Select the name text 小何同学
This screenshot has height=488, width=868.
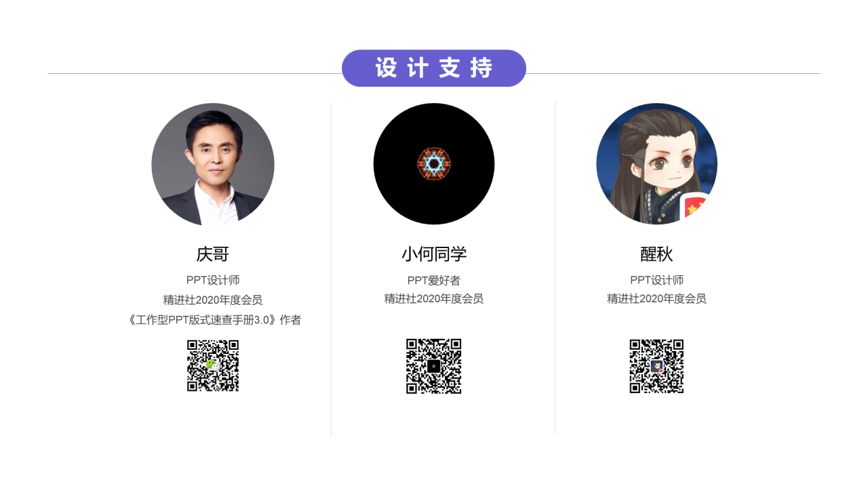coord(434,254)
